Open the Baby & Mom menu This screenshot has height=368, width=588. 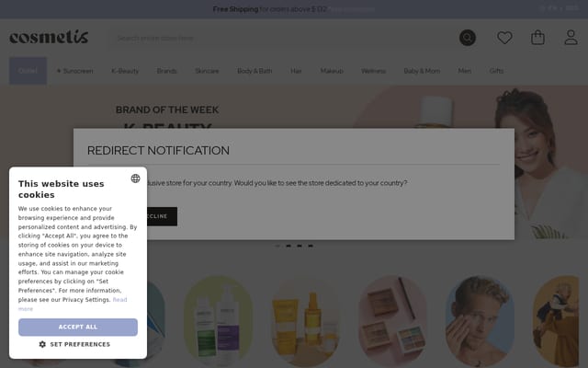coord(422,71)
